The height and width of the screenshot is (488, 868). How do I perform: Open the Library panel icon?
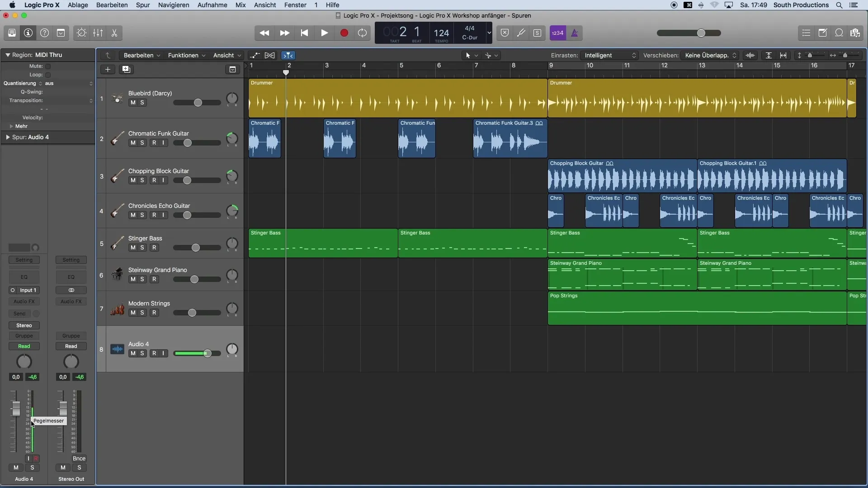click(x=12, y=33)
